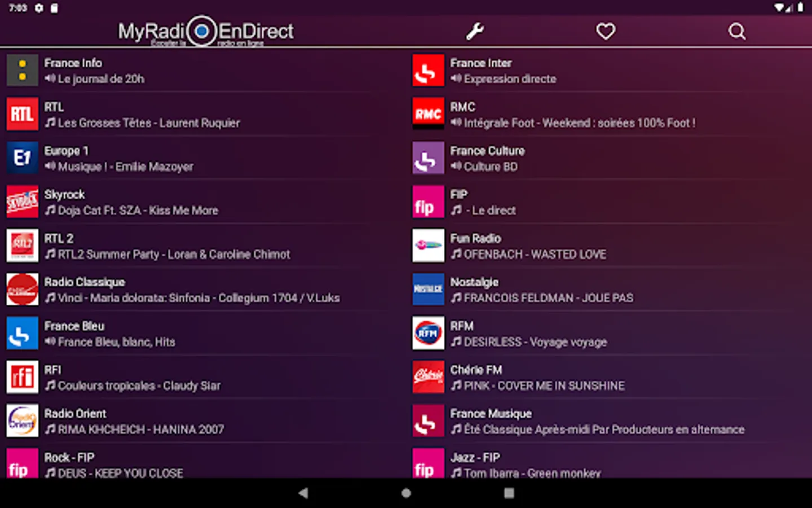Open the Radio Classique station title
812x508 pixels.
tap(85, 282)
